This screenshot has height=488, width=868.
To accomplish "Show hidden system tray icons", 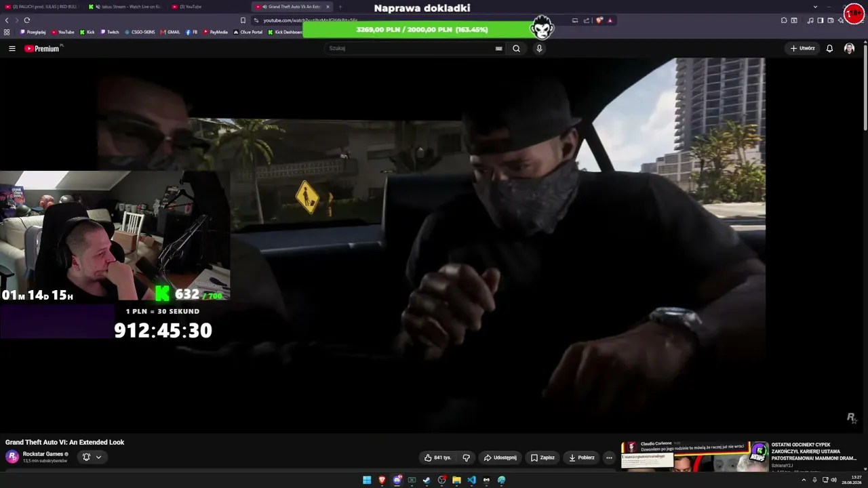I will [x=804, y=480].
